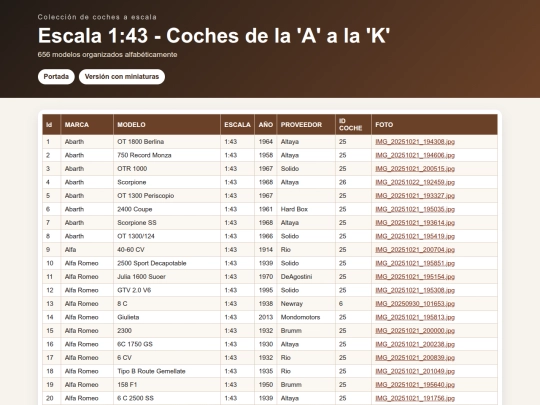
Task: Open the Portada button
Action: [x=56, y=76]
